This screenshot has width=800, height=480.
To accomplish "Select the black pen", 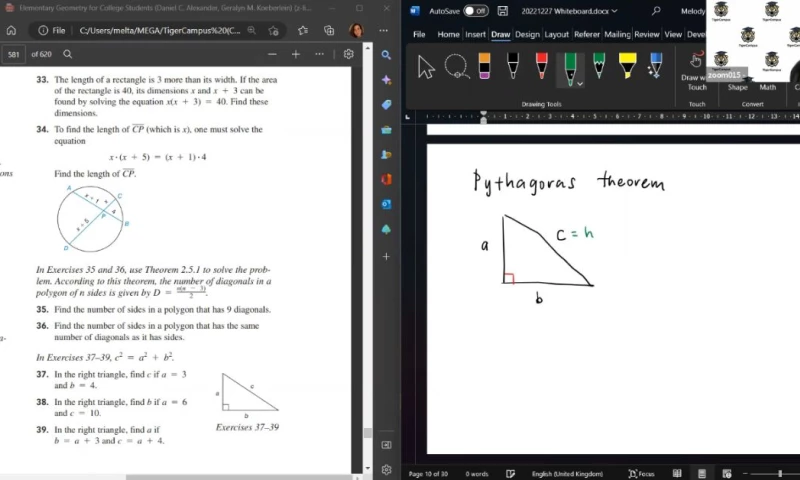I will [x=513, y=66].
